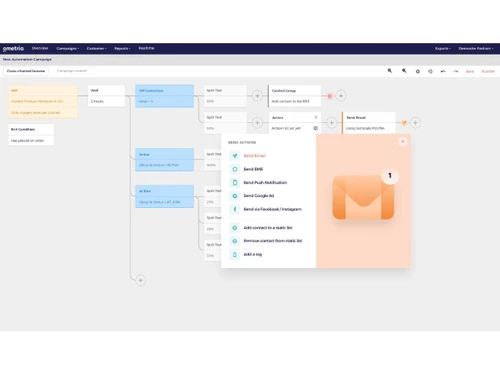The width and height of the screenshot is (500, 375).
Task: Click the push notification phone icon
Action: coord(235,183)
